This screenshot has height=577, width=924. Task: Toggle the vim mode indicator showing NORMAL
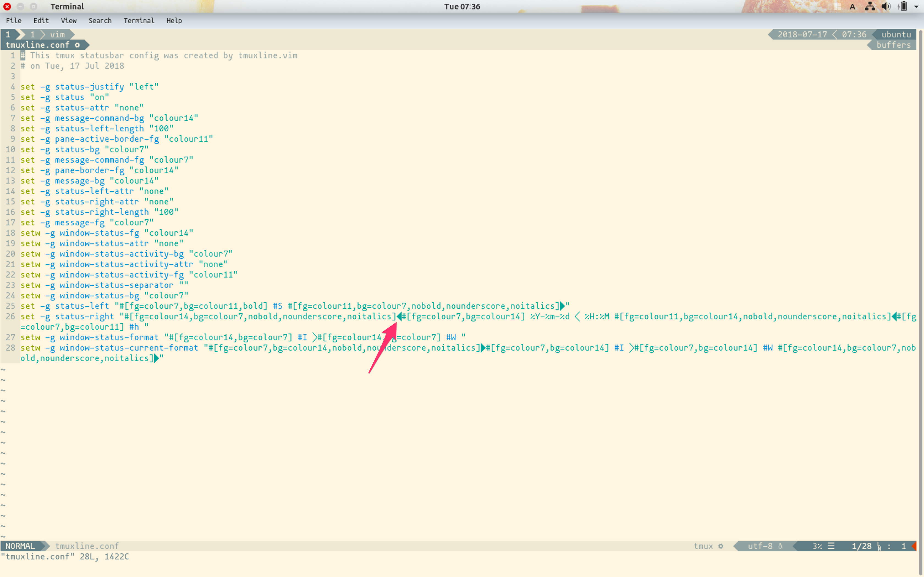point(21,546)
